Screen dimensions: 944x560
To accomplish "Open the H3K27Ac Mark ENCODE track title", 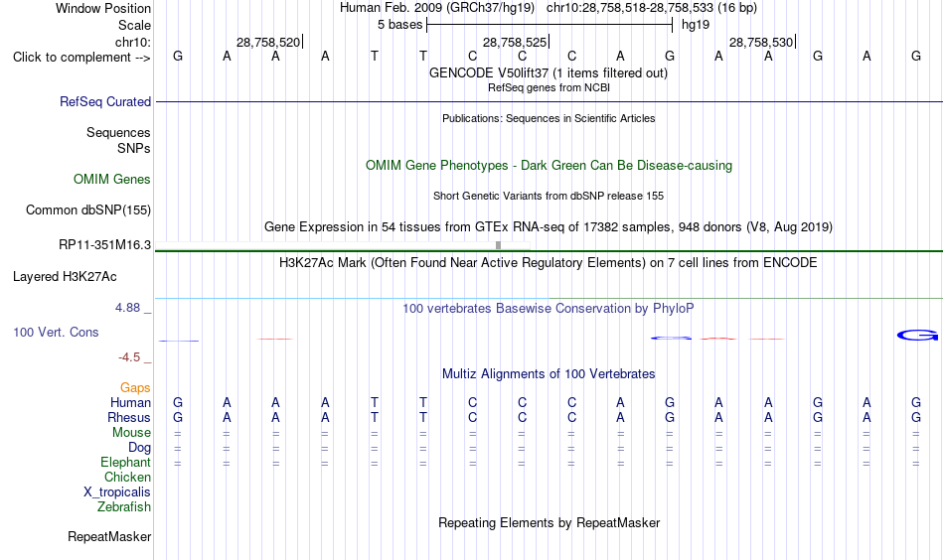I will pos(549,263).
